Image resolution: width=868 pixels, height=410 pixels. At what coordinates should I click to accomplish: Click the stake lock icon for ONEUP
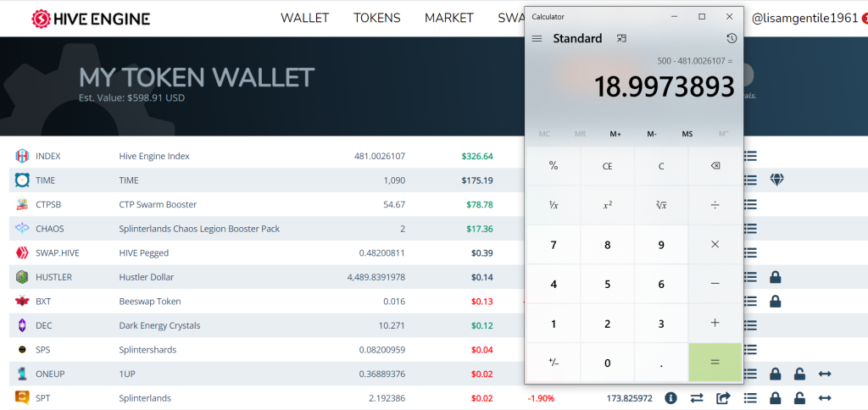(x=776, y=374)
